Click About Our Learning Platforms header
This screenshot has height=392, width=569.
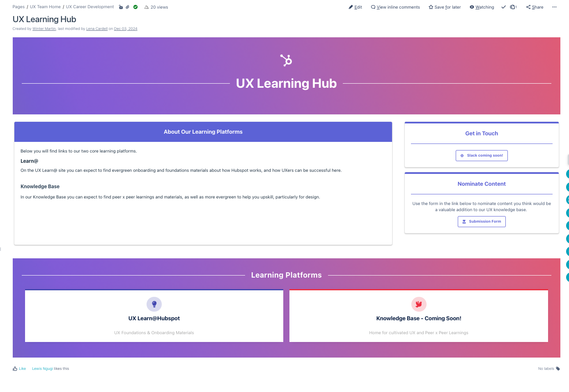tap(203, 132)
